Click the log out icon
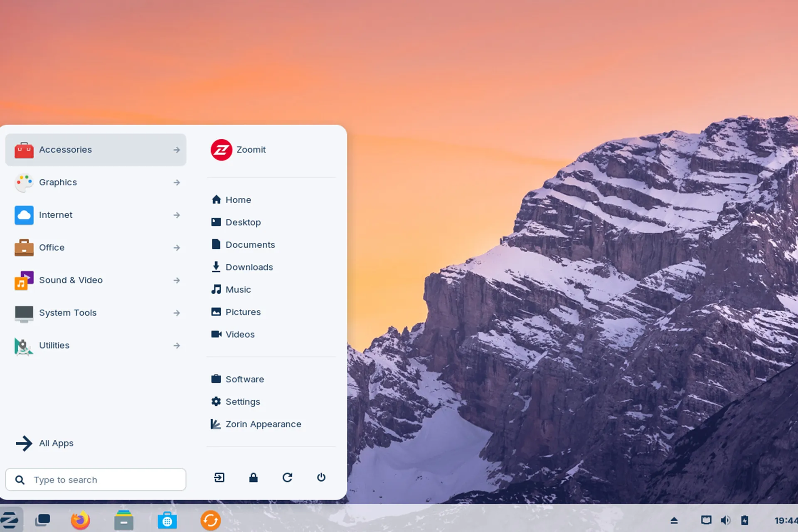Viewport: 798px width, 532px height. point(220,478)
